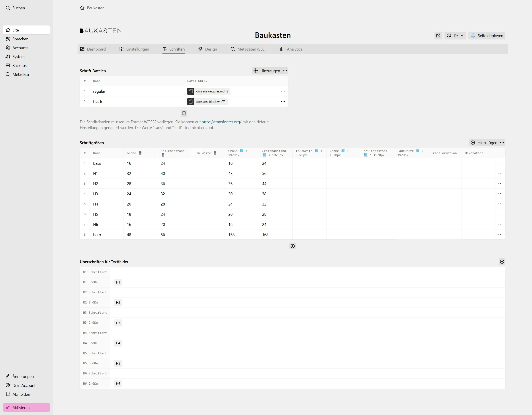Click dmsans-black.woff2 file icon
The width and height of the screenshot is (532, 415).
coord(190,102)
